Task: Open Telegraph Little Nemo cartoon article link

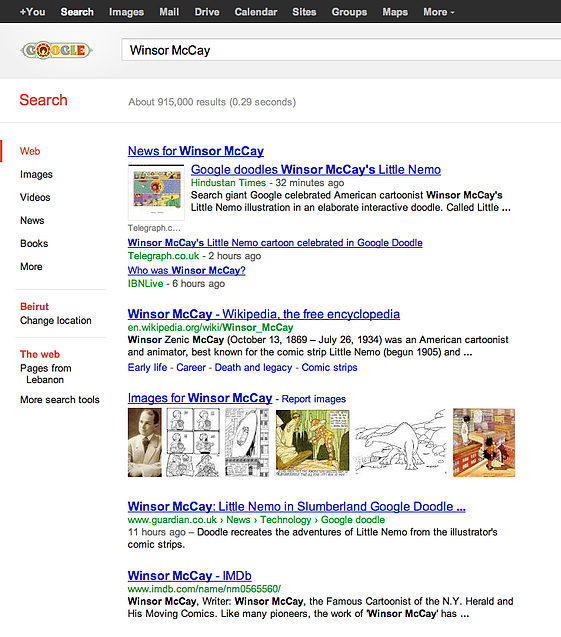Action: pyautogui.click(x=275, y=243)
